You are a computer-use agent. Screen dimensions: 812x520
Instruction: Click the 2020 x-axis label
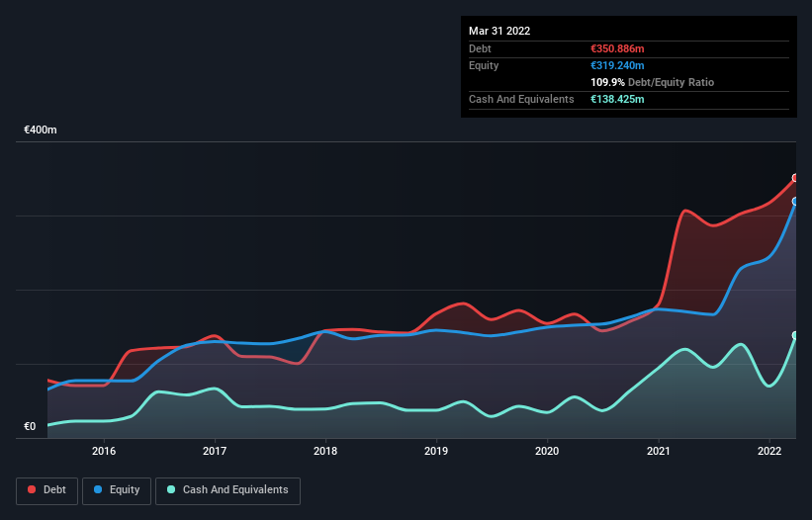[x=547, y=451]
